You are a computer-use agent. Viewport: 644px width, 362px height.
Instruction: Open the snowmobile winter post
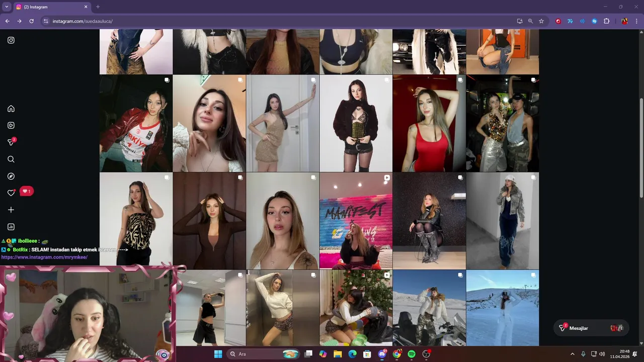(x=429, y=308)
